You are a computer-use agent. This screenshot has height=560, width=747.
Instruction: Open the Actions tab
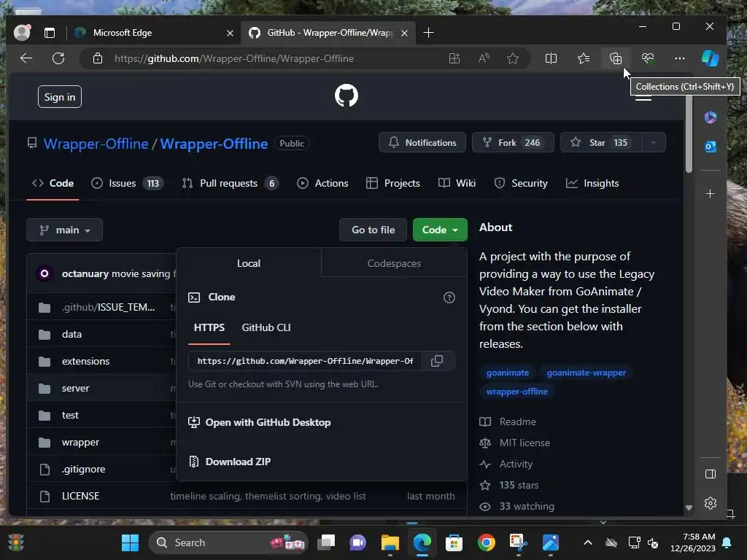point(322,183)
